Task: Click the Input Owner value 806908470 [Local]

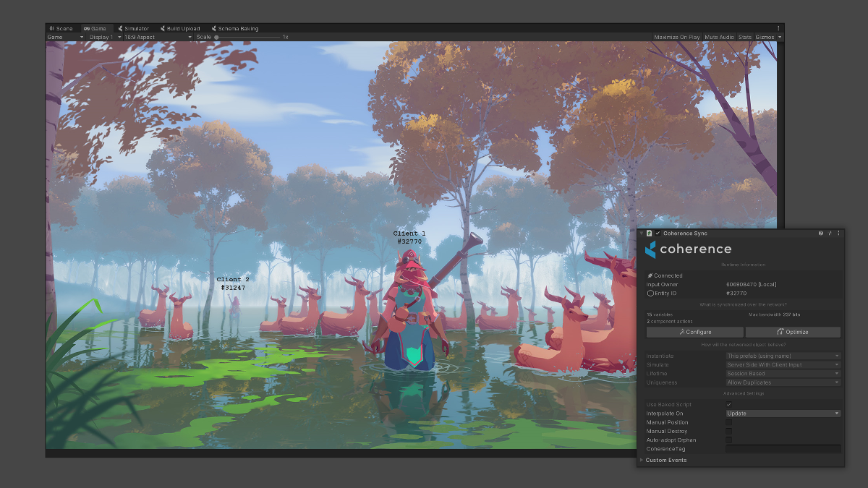Action: point(752,285)
